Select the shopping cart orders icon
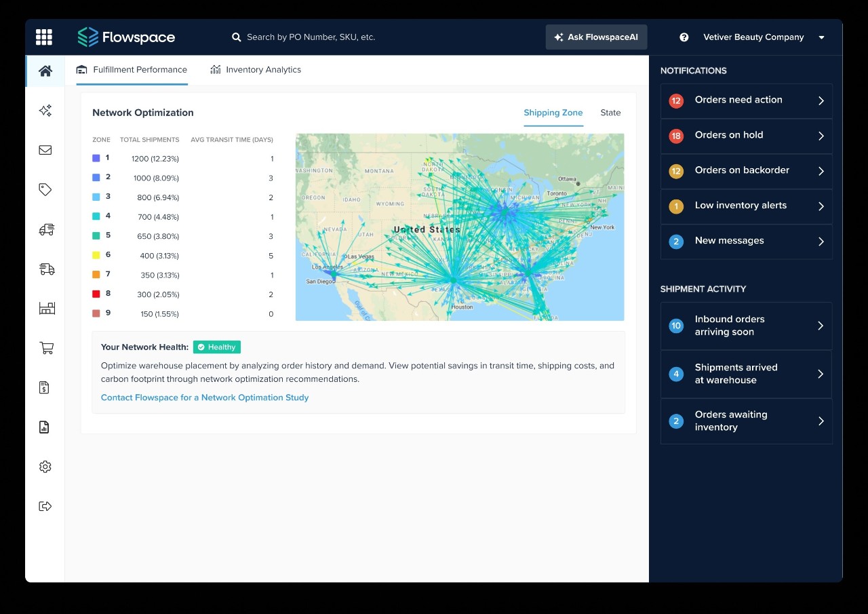This screenshot has width=868, height=614. (x=45, y=347)
